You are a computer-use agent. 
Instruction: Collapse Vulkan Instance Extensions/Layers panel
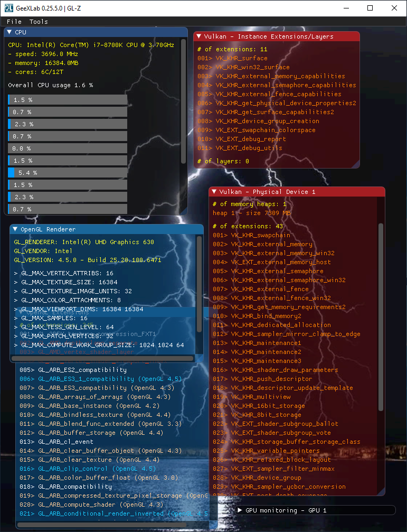pos(199,36)
